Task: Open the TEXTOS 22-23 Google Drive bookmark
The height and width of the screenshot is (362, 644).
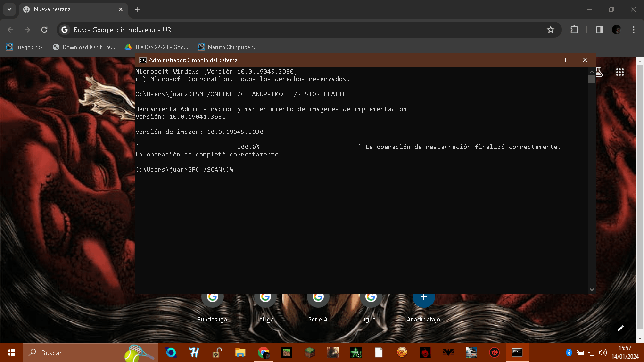Action: pyautogui.click(x=157, y=47)
